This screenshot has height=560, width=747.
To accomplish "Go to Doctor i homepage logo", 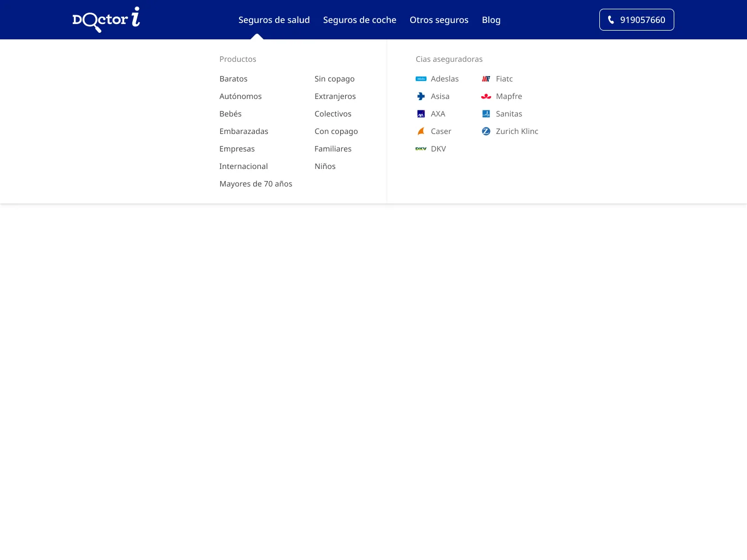I will point(106,20).
